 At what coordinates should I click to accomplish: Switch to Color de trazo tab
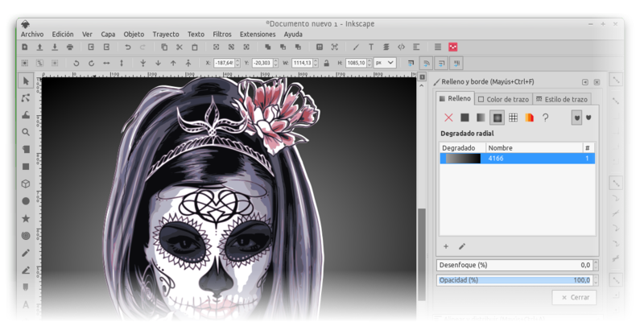[504, 99]
